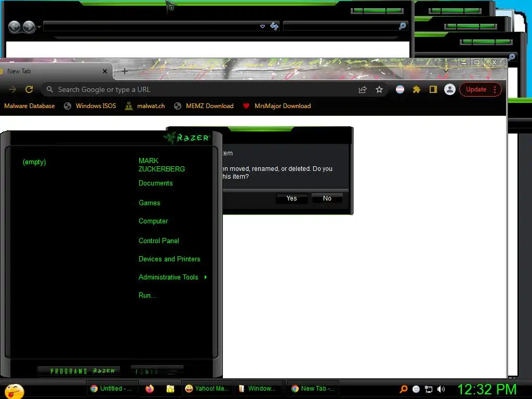Open the volume speaker tray icon
Viewport: 532px width, 399px height.
[441, 389]
